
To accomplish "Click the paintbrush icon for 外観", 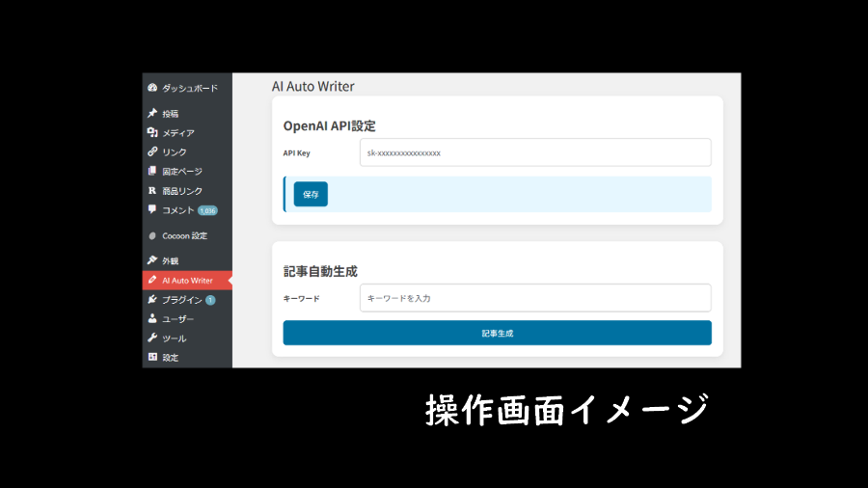I will [x=152, y=260].
